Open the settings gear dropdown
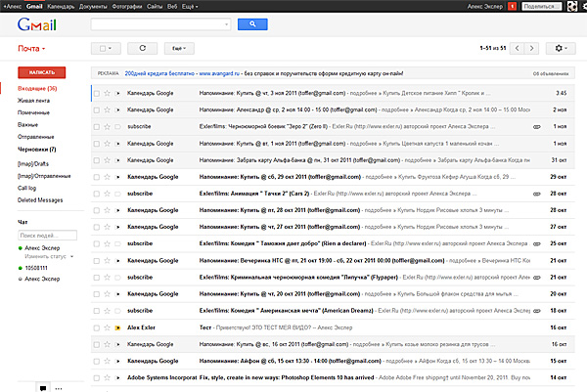 [562, 47]
